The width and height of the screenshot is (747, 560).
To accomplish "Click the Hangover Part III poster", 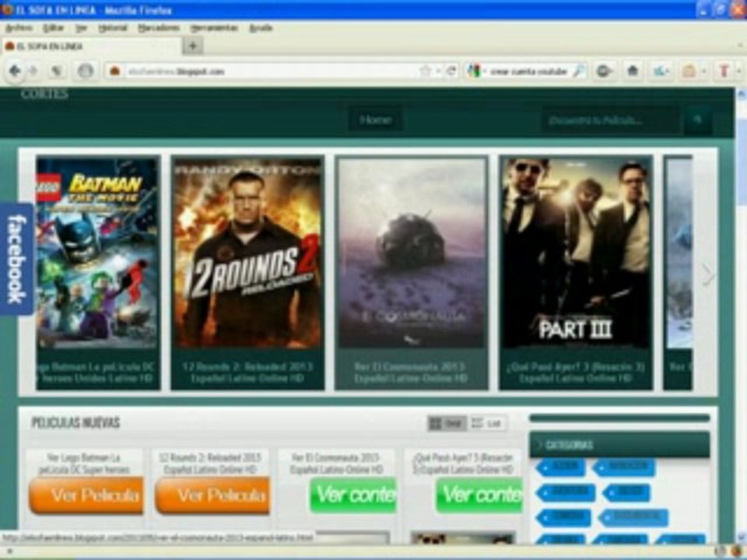I will (x=576, y=252).
